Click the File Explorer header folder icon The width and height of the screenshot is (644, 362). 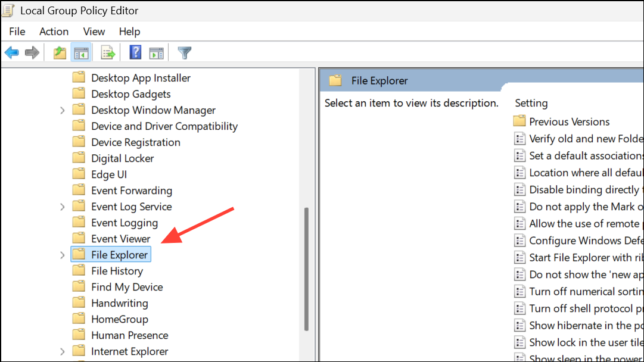(335, 80)
